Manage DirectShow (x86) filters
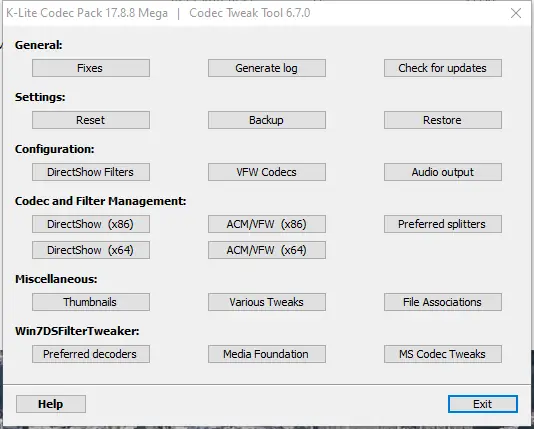Screen dimensions: 534x429 [x=91, y=224]
